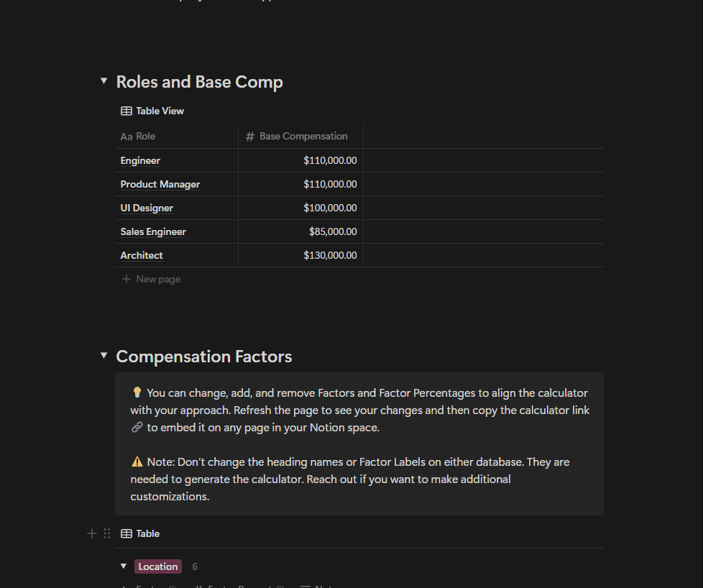Screen dimensions: 703x588
Task: Click the plus icon beside Table block
Action: click(91, 533)
